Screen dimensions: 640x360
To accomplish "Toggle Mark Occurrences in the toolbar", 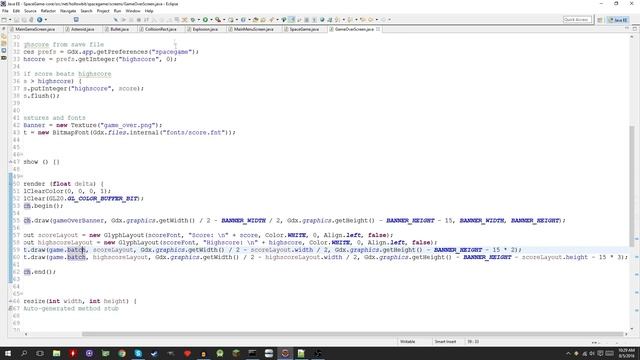I will tap(291, 20).
